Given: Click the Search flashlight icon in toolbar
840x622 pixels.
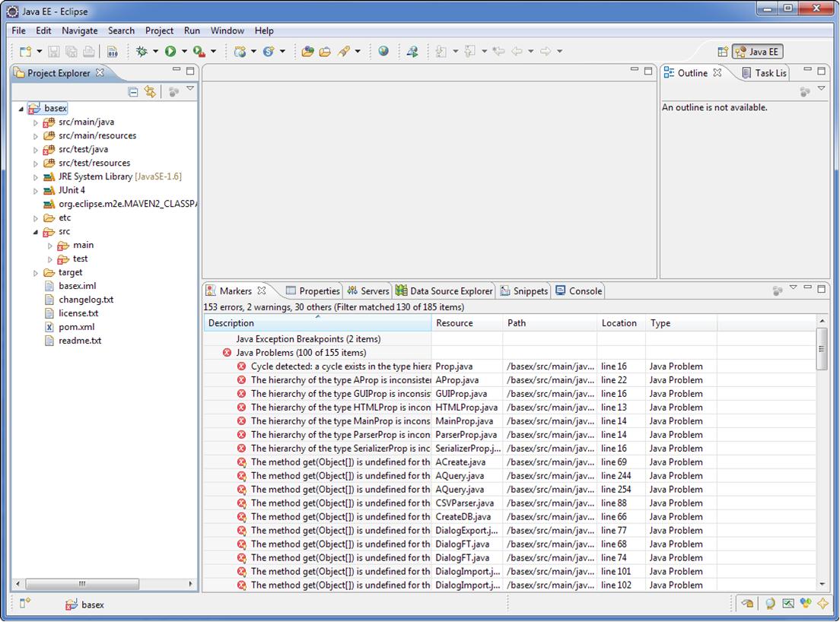Looking at the screenshot, I should [343, 52].
